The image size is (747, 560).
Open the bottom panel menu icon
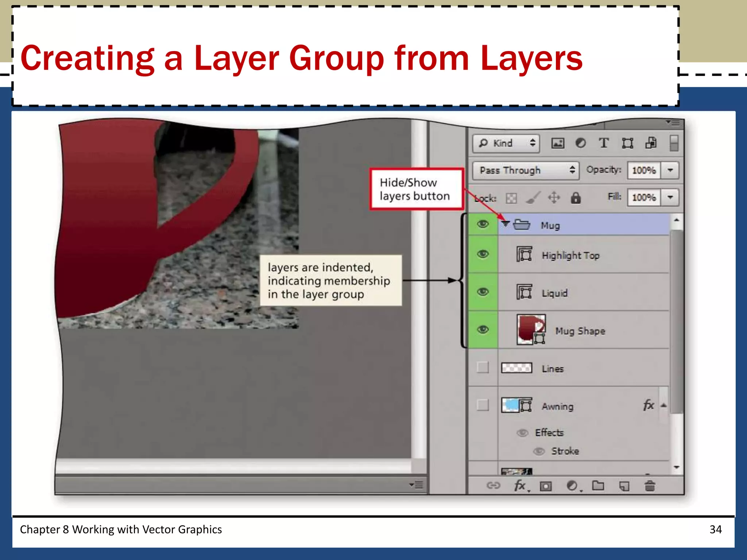pos(416,485)
